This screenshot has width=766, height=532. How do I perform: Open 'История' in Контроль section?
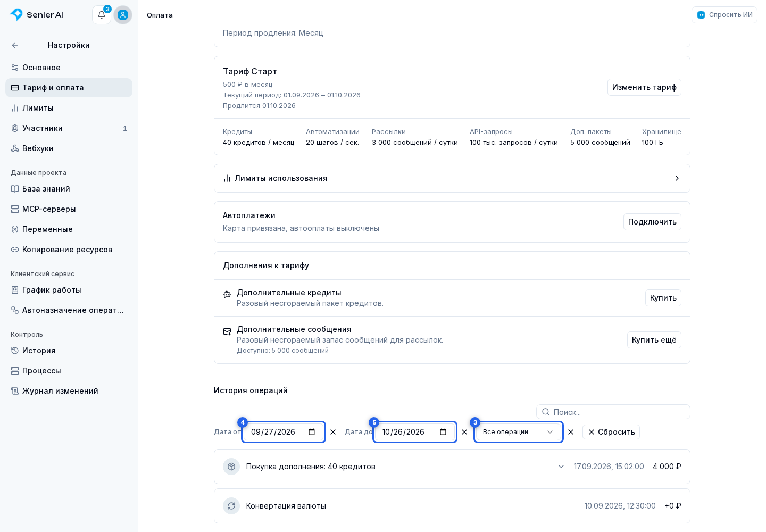coord(69,351)
